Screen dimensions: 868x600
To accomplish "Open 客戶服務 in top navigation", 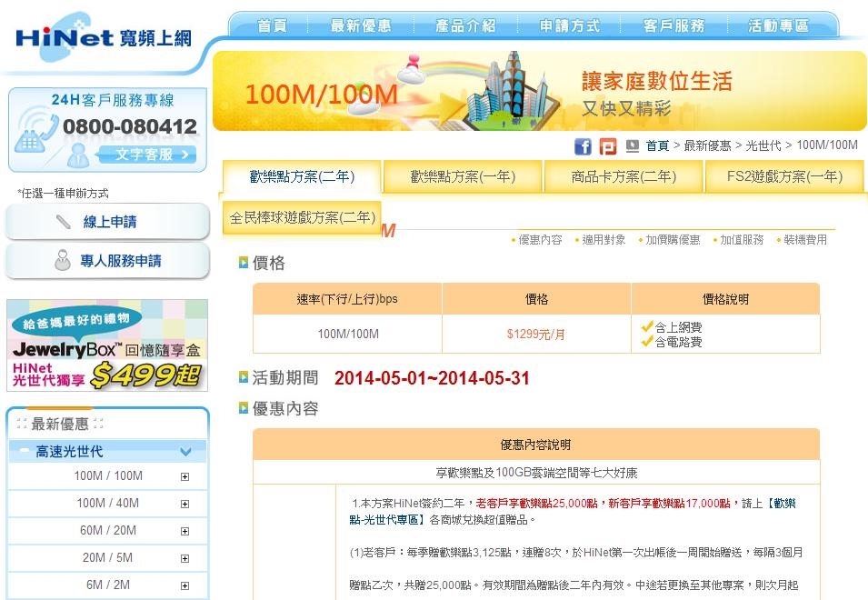I will (x=674, y=25).
